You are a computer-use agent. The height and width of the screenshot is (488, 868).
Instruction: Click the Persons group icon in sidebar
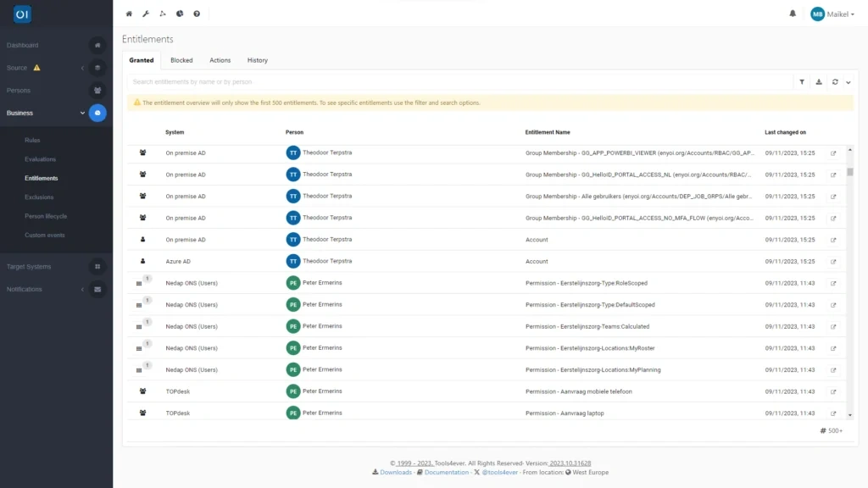[x=97, y=90]
